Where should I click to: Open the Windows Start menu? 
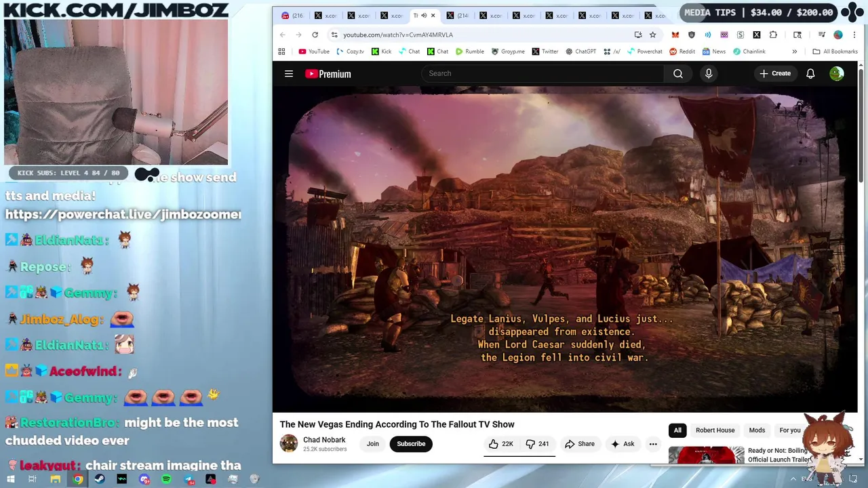[10, 479]
